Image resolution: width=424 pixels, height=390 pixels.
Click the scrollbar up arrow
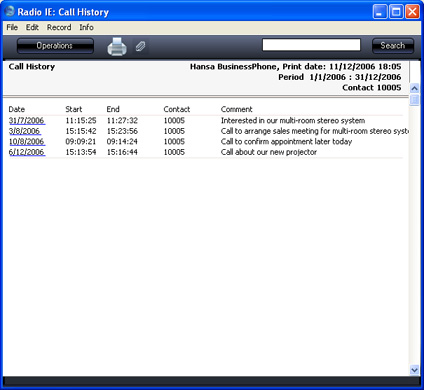pyautogui.click(x=414, y=88)
